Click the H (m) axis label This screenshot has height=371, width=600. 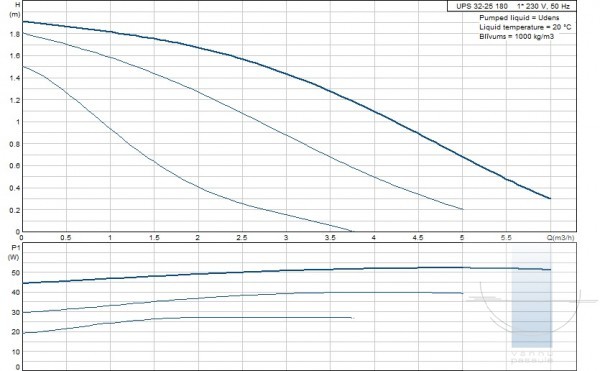pos(15,10)
